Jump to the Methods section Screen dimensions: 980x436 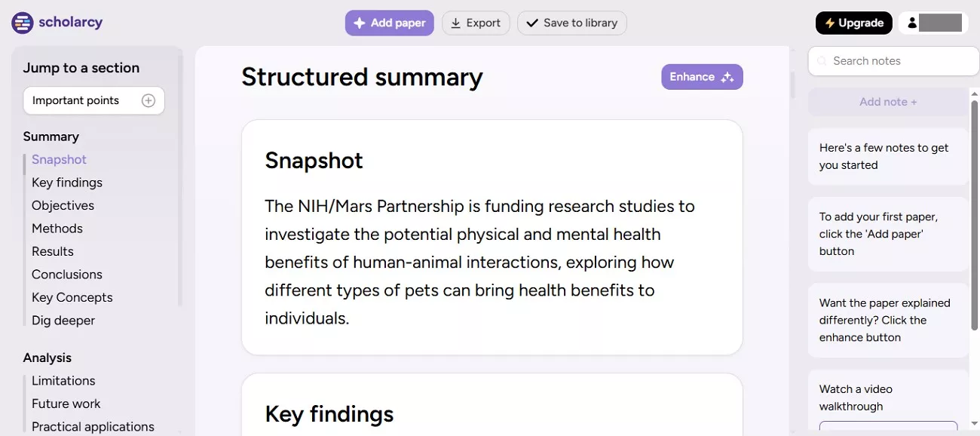tap(57, 228)
